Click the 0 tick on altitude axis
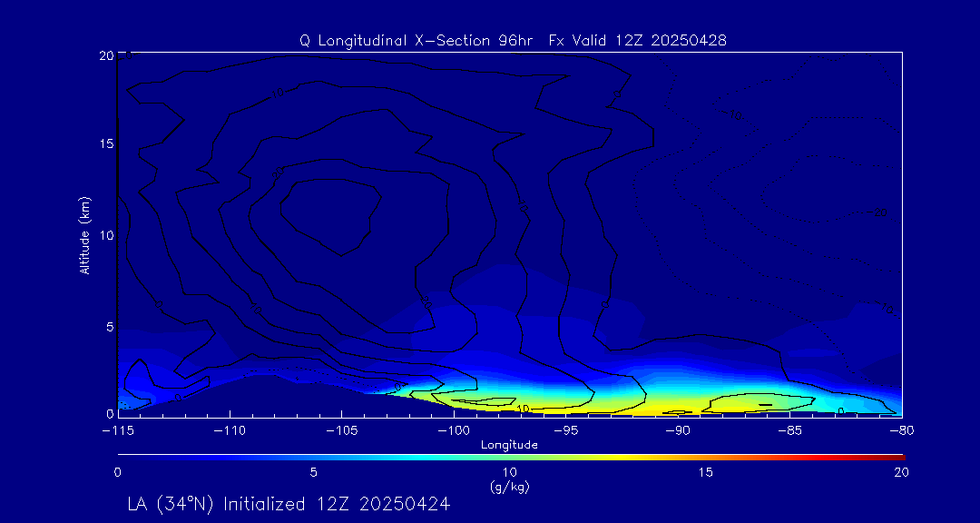The image size is (980, 523). coord(110,413)
